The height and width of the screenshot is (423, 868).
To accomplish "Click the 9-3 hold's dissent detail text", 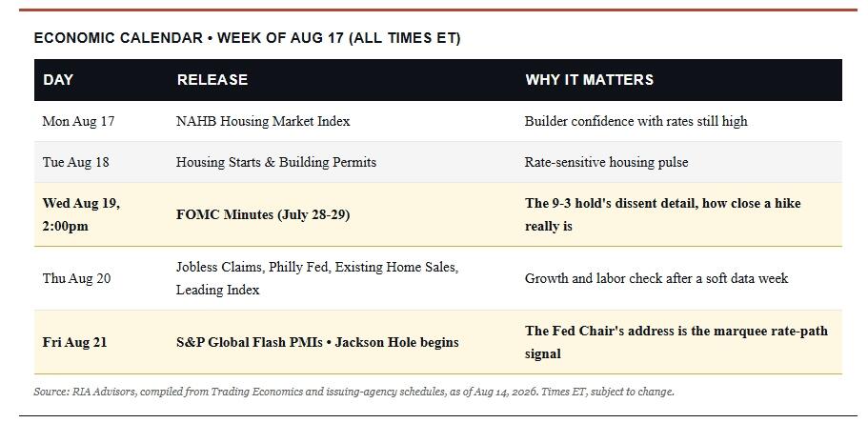I will tap(662, 214).
